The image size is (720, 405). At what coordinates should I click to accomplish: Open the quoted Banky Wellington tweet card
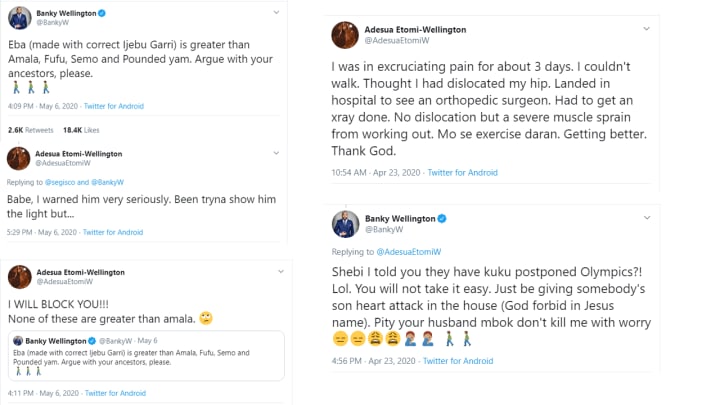coord(150,360)
